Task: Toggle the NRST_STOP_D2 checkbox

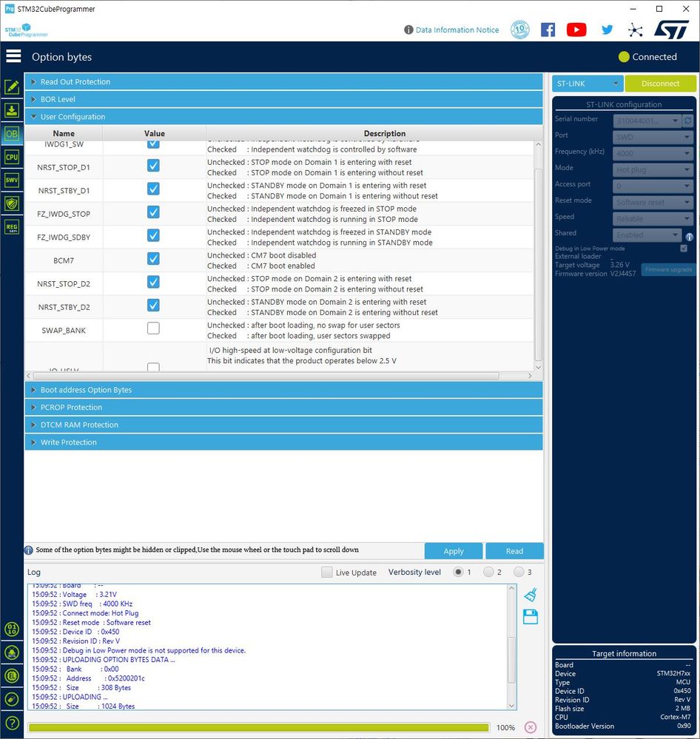Action: [153, 282]
